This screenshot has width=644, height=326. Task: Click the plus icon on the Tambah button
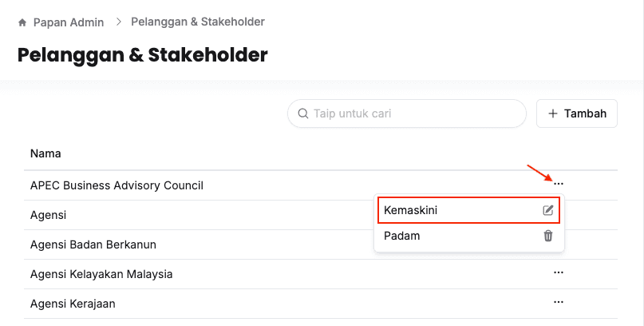tap(553, 113)
